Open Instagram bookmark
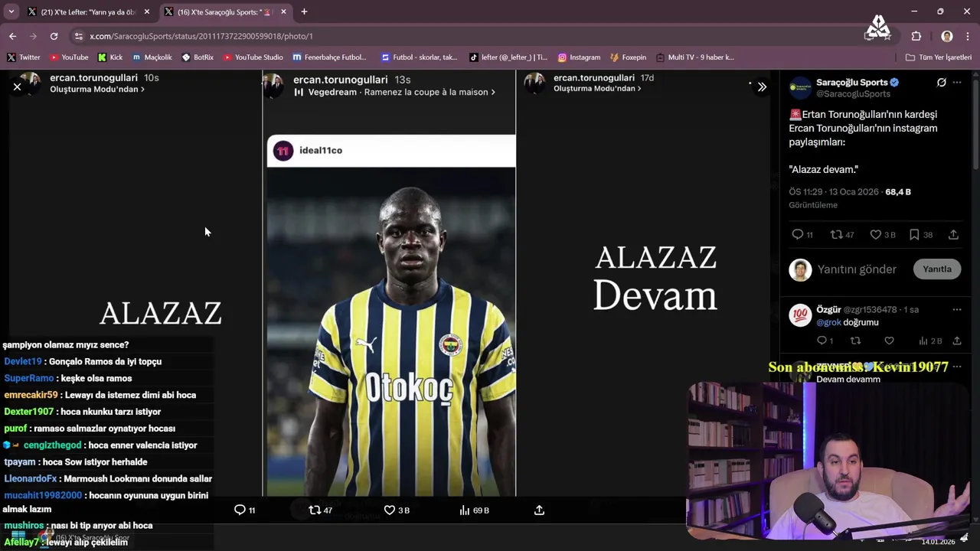Image resolution: width=980 pixels, height=551 pixels. point(579,57)
